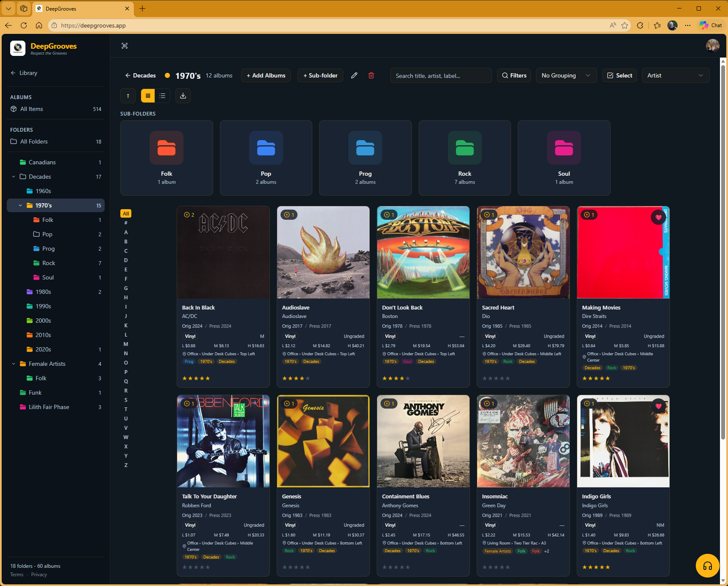Click the pencil edit folder icon
Screen dimensions: 728x586
coord(354,75)
